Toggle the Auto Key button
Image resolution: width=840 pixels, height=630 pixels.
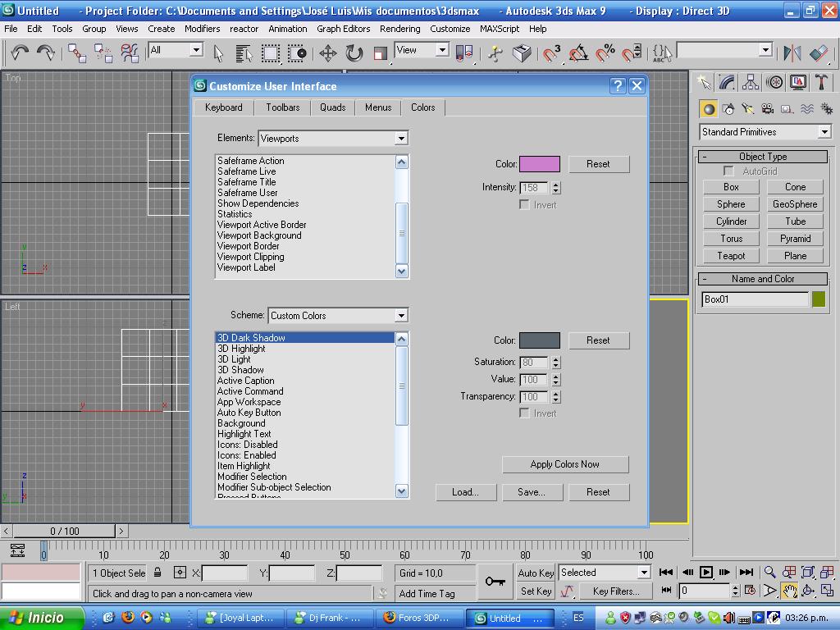(x=536, y=573)
